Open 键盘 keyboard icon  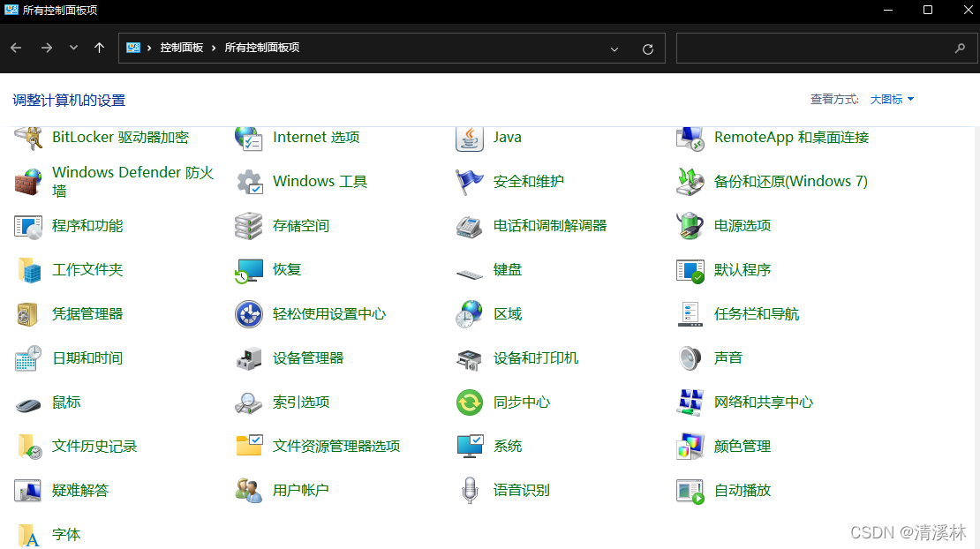pos(470,273)
